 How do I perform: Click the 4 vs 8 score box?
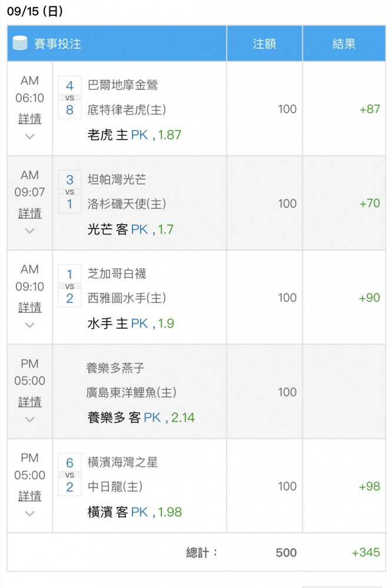click(69, 98)
